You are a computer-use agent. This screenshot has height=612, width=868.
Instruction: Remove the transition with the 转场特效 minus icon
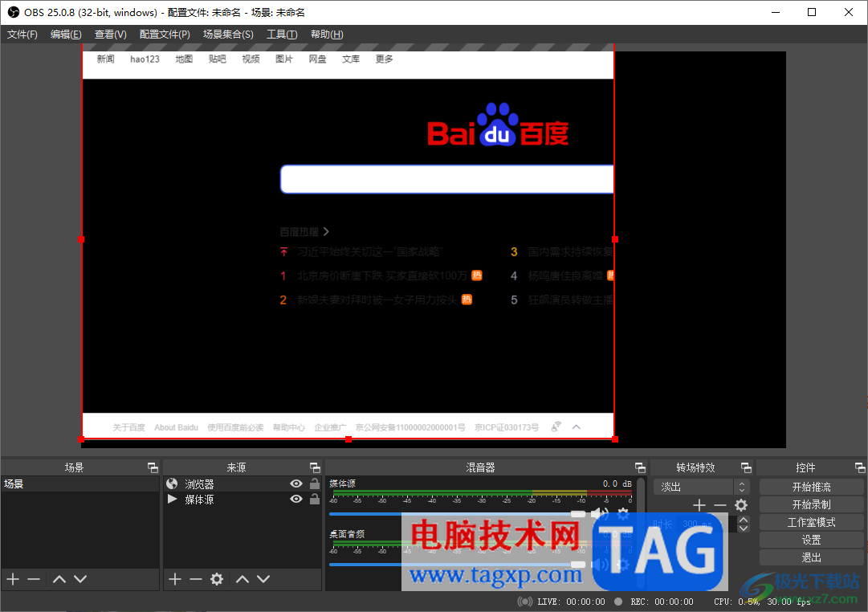pos(720,505)
